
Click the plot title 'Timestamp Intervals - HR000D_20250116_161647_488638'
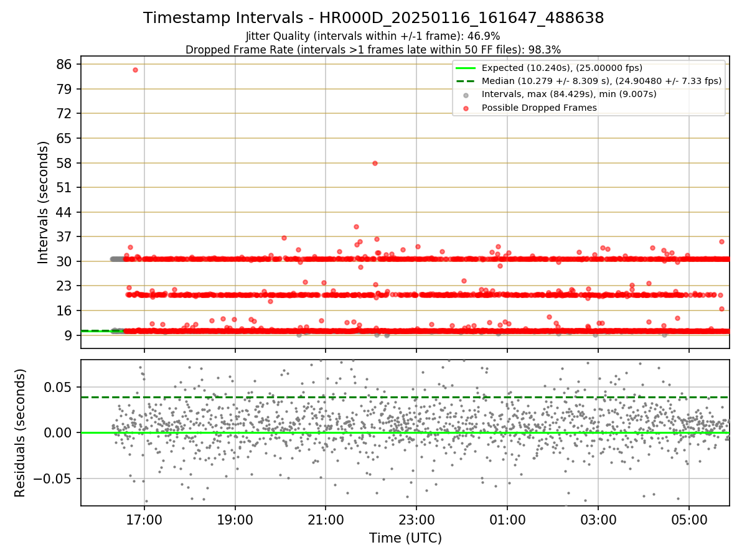[374, 18]
